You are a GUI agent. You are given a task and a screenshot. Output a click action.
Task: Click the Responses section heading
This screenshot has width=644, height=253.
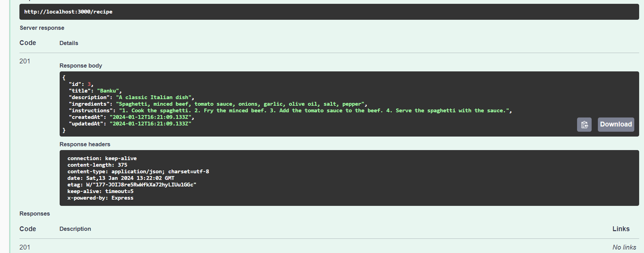pyautogui.click(x=34, y=213)
